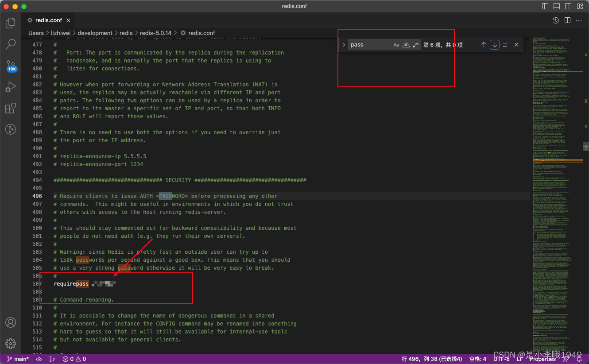Click the '# Command renaming.' comment line
The height and width of the screenshot is (364, 589).
[x=84, y=300]
